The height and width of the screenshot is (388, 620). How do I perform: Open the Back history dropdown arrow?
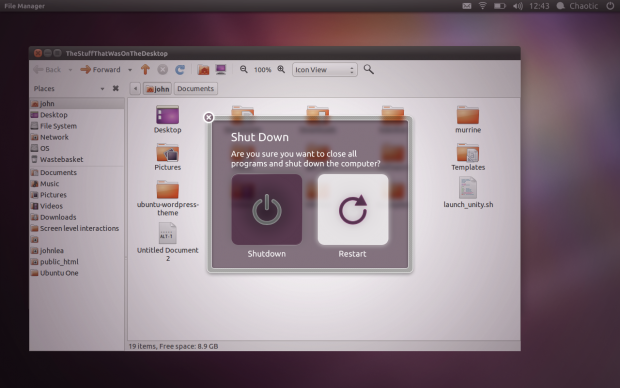70,70
